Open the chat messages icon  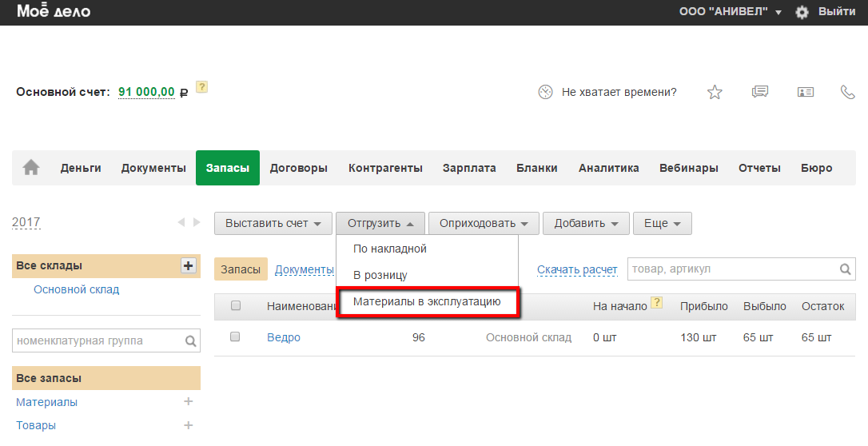pos(760,92)
